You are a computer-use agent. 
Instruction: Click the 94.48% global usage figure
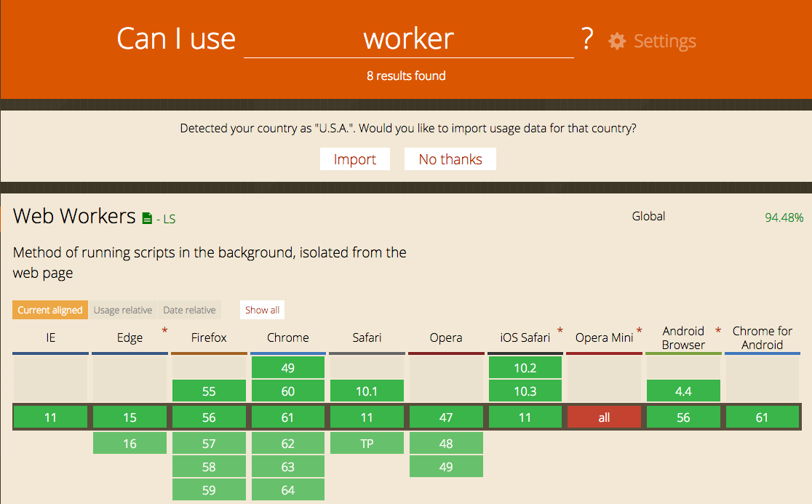[x=784, y=217]
